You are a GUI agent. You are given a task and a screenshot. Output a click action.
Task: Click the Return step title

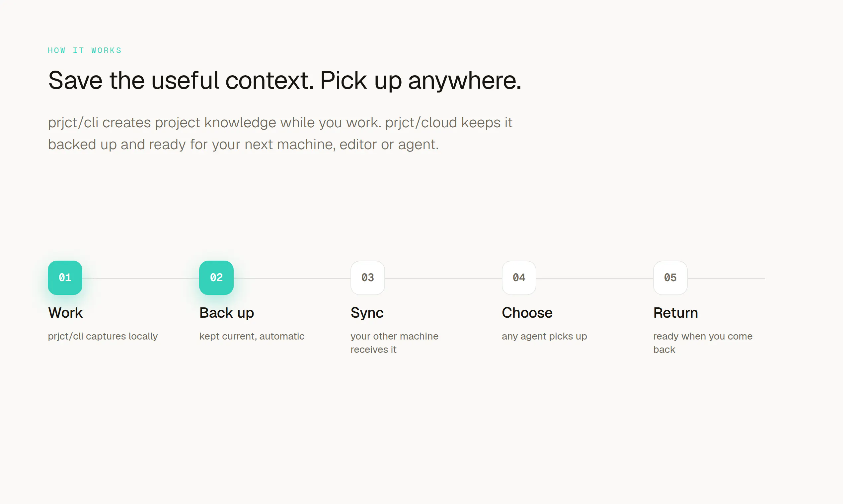coord(675,313)
